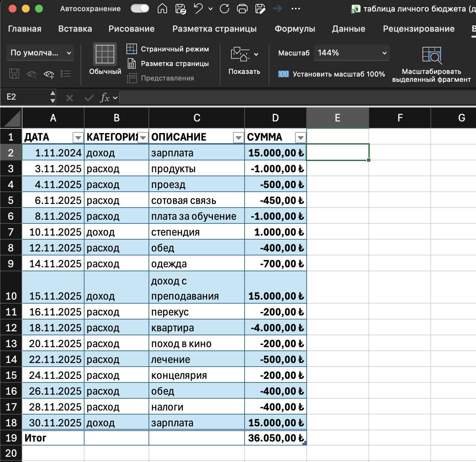The image size is (476, 462).
Task: Open the СУММА column filter dropdown
Action: click(300, 137)
